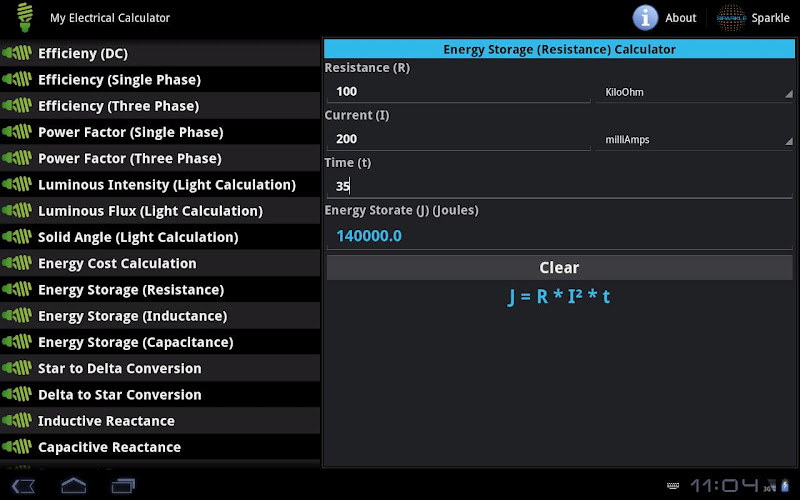Screen dimensions: 800x500
Task: Select Energy Storage (Resistance) entry
Action: pos(160,289)
